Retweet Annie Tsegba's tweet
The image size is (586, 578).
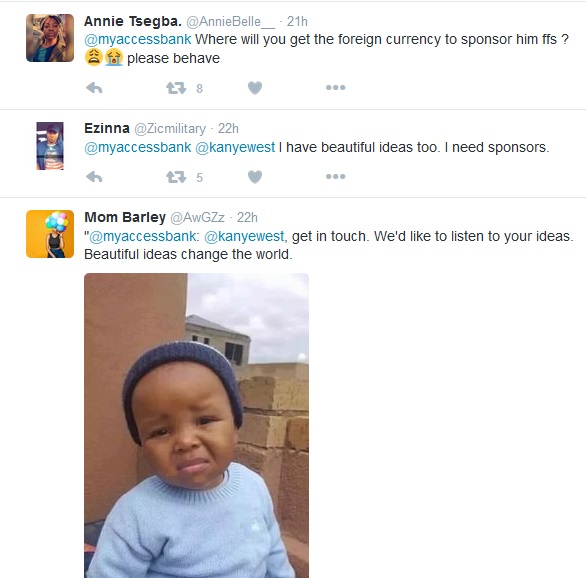point(176,88)
